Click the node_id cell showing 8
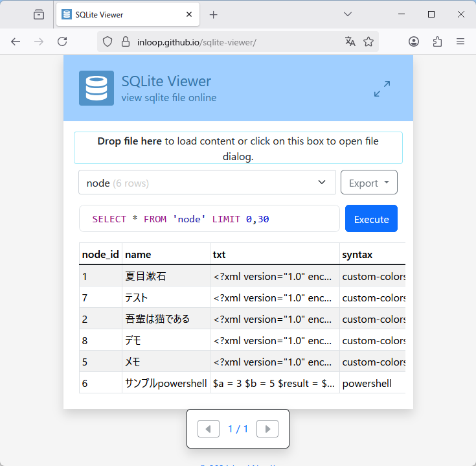 100,340
